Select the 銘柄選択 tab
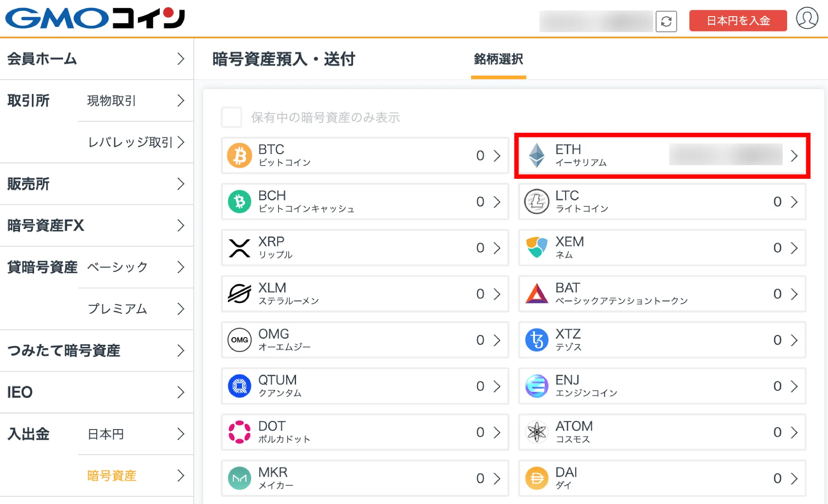The width and height of the screenshot is (828, 504). point(498,59)
